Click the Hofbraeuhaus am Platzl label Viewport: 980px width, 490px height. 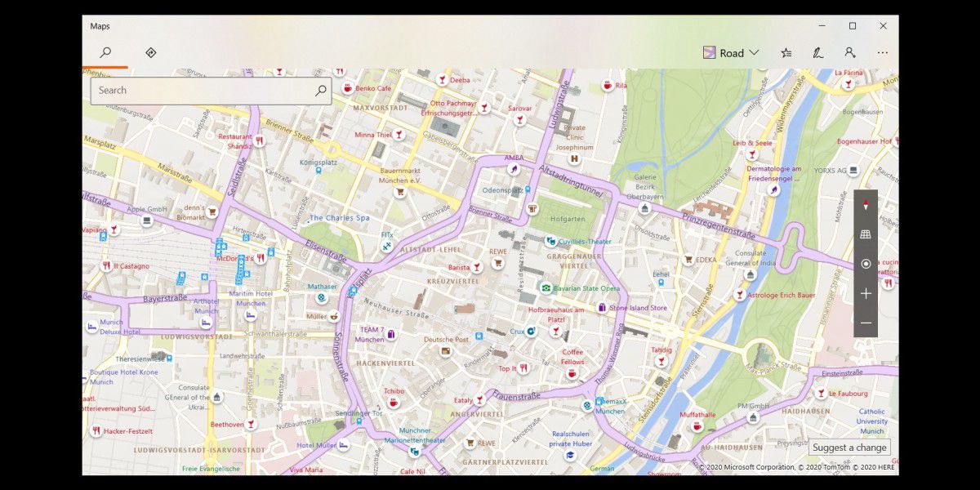tap(556, 314)
